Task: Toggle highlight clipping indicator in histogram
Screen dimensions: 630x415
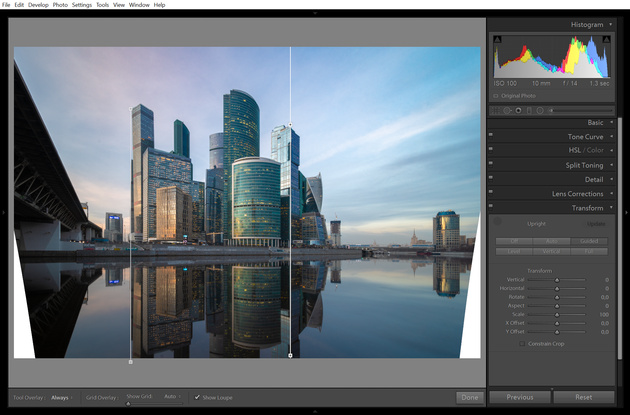Action: pos(606,39)
